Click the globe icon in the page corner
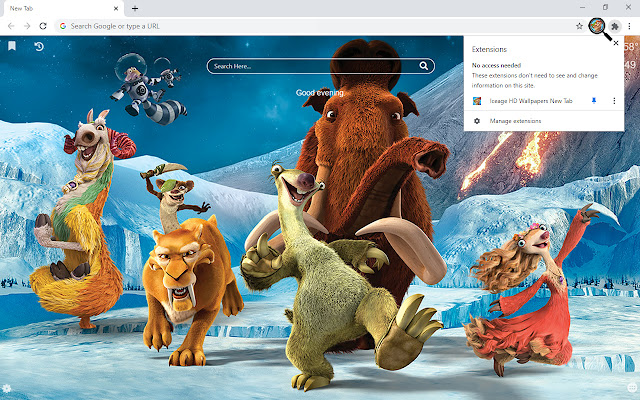 [x=632, y=388]
